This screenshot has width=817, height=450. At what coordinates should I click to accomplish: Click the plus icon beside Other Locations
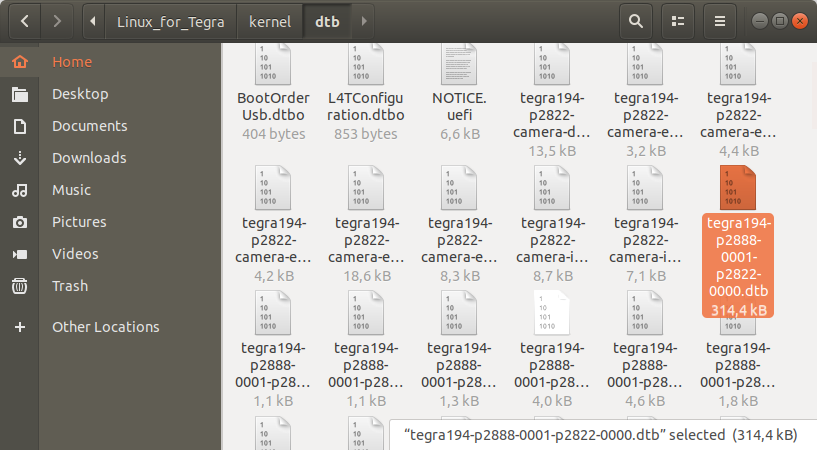point(20,327)
